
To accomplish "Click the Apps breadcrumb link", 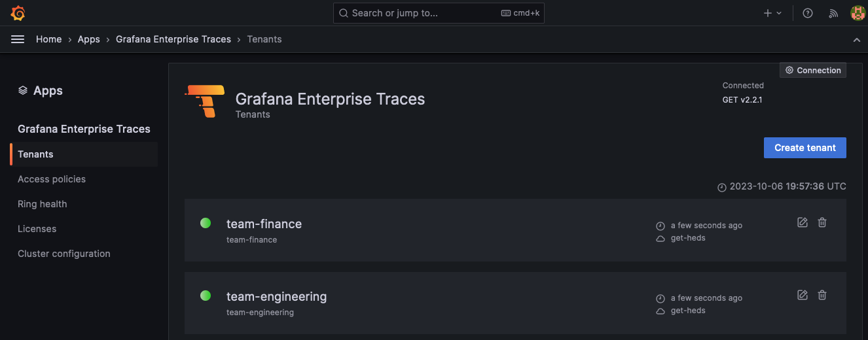I will pyautogui.click(x=89, y=39).
